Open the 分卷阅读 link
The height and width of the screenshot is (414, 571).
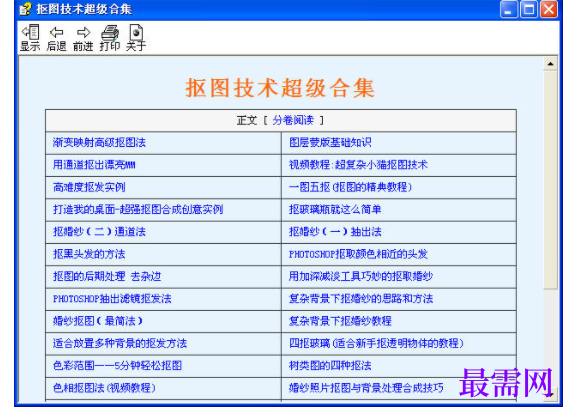pyautogui.click(x=293, y=120)
